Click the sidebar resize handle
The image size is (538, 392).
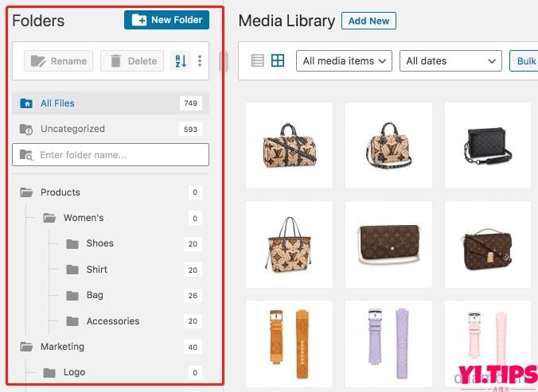[x=224, y=62]
